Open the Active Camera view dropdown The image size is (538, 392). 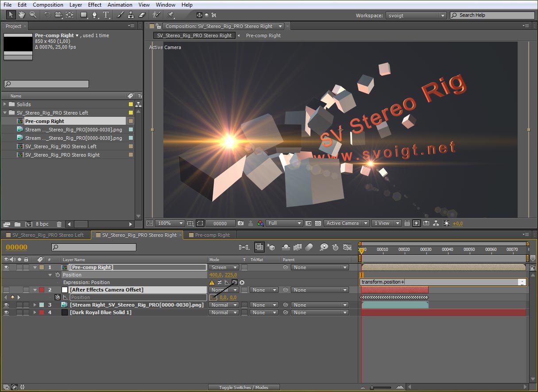click(x=347, y=223)
